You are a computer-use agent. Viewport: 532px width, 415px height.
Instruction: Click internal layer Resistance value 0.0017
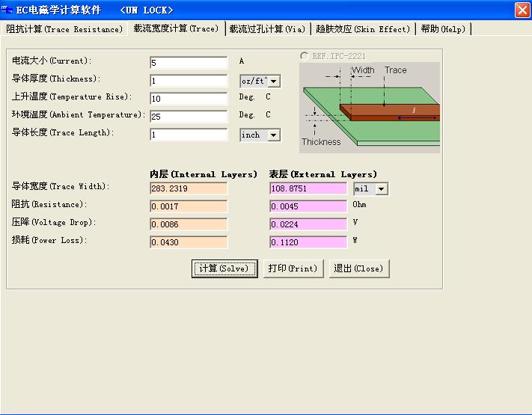[x=189, y=206]
